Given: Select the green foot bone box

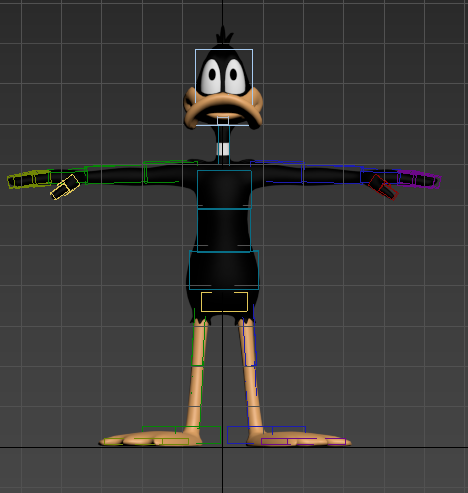Looking at the screenshot, I should (x=182, y=435).
